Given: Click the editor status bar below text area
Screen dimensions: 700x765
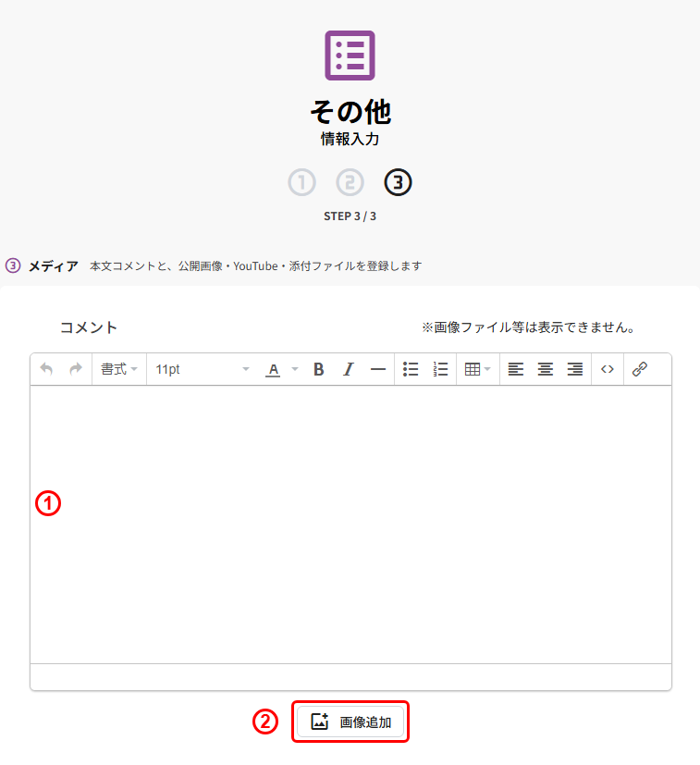Looking at the screenshot, I should (x=350, y=677).
